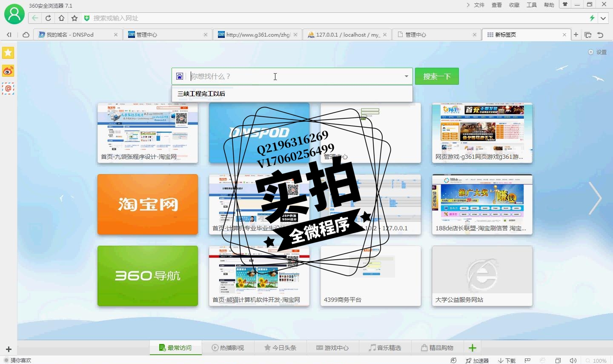Open the 帮助 menu
The width and height of the screenshot is (613, 364).
coord(549,5)
